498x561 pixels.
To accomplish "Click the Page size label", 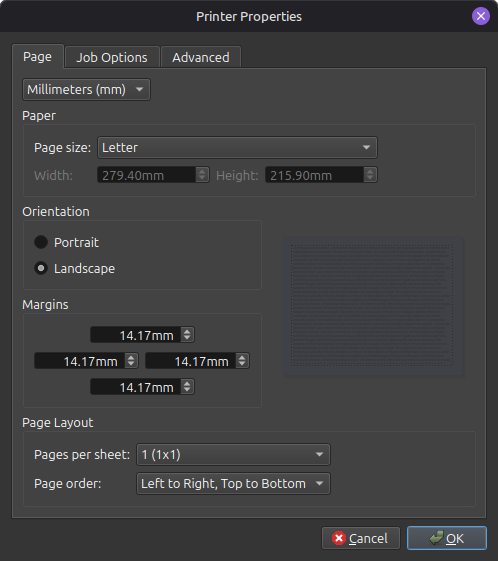I will click(63, 148).
